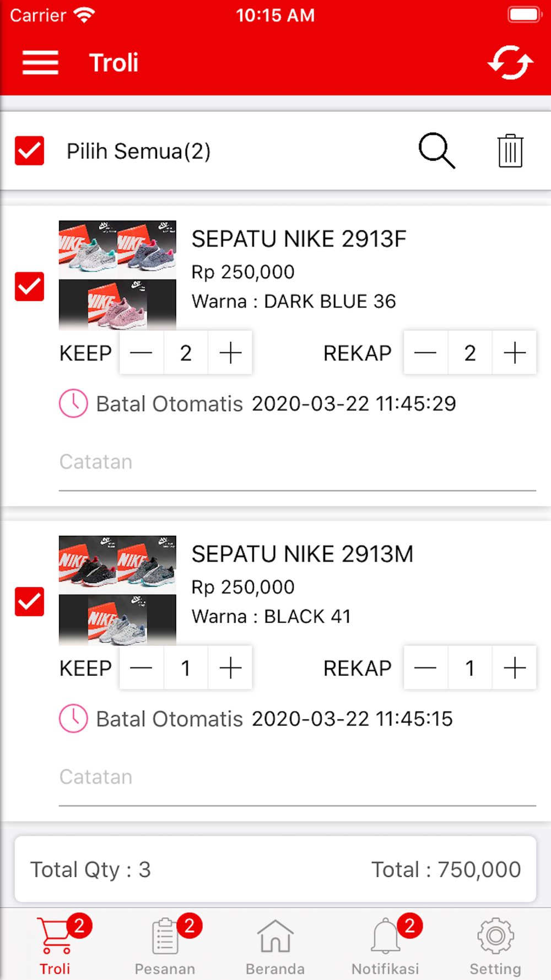
Task: Open Setting gear tab
Action: pyautogui.click(x=495, y=945)
